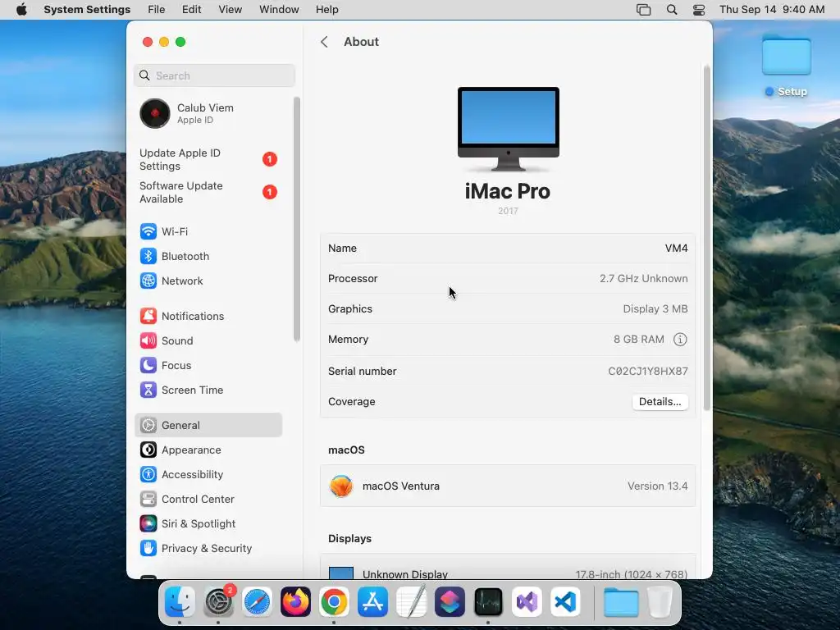Click the '8 GB RAM' memory value
Screen dimensions: 840x630
coord(638,340)
